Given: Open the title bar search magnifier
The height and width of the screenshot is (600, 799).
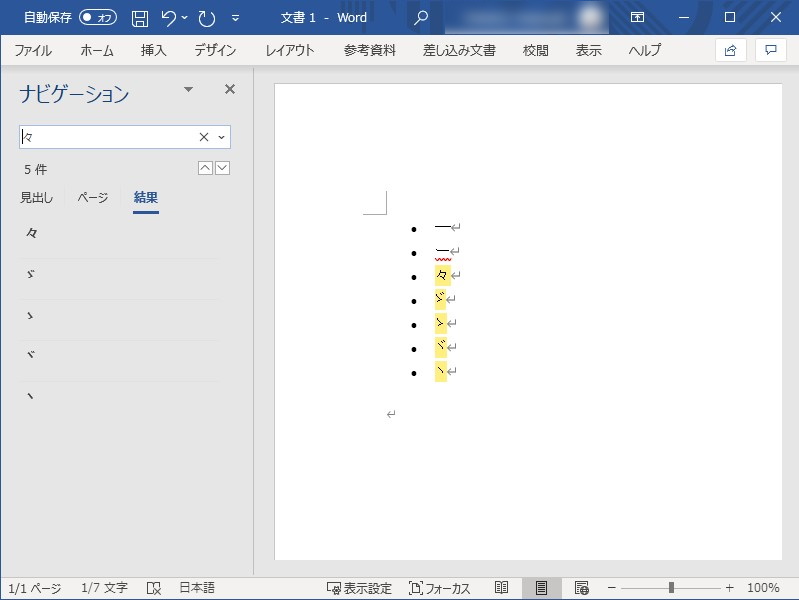Looking at the screenshot, I should (420, 18).
